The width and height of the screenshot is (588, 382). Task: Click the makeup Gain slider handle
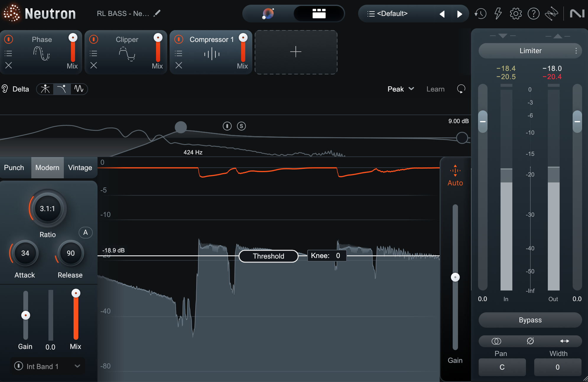click(26, 315)
